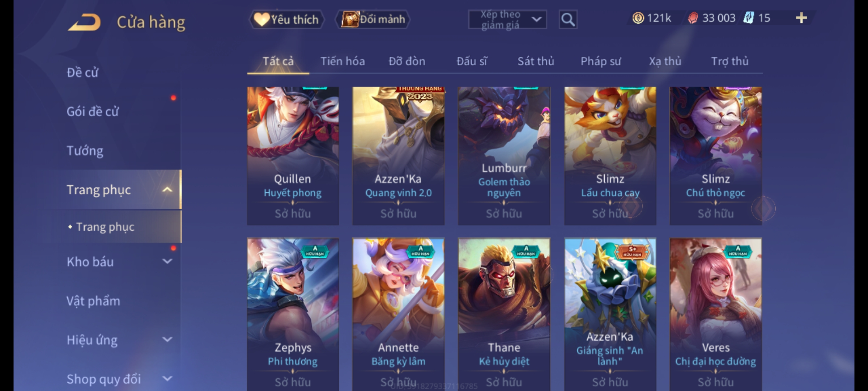Select Veres Chị đại học đường card
Viewport: 868px width, 391px height.
[x=716, y=314]
